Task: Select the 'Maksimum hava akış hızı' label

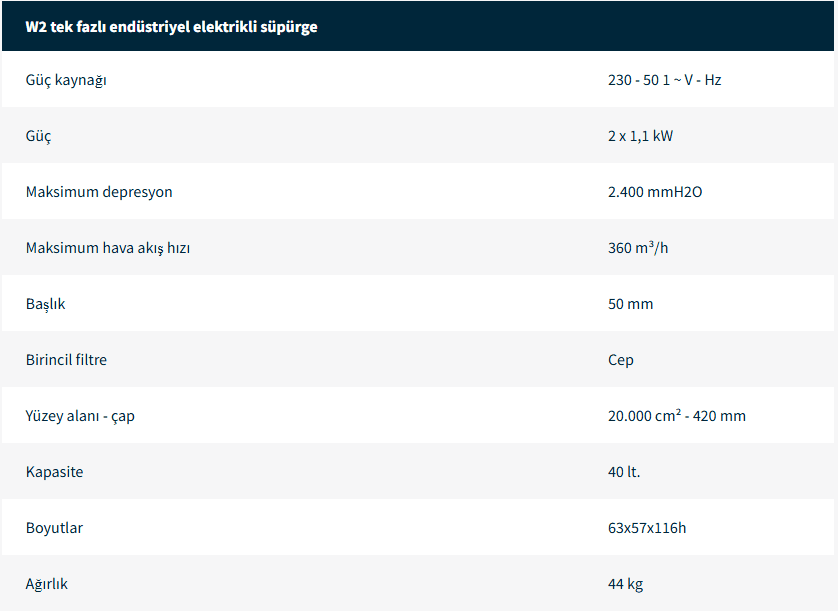Action: tap(108, 248)
